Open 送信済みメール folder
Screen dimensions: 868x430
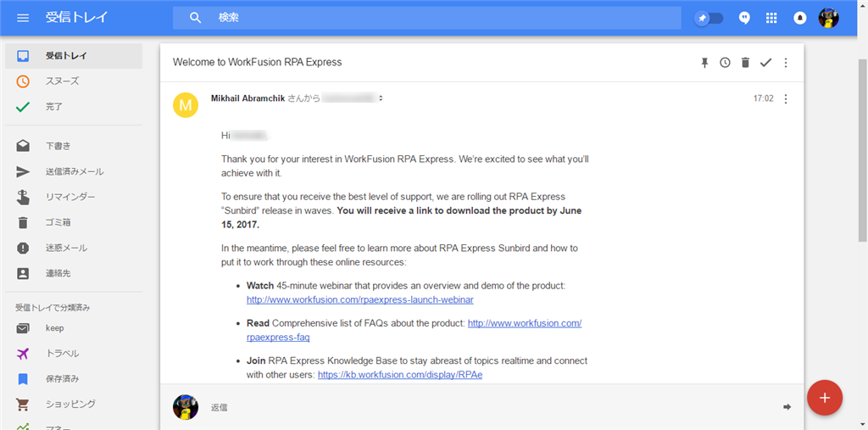click(74, 172)
